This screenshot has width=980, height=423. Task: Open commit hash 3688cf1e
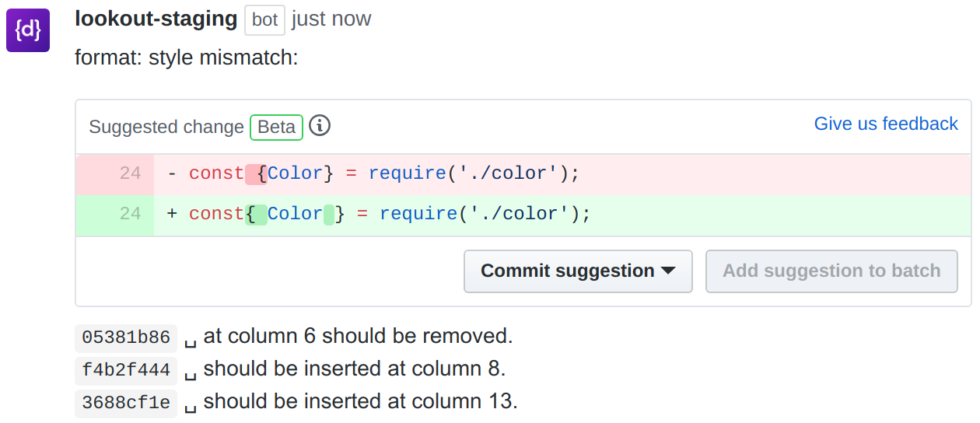(x=126, y=403)
